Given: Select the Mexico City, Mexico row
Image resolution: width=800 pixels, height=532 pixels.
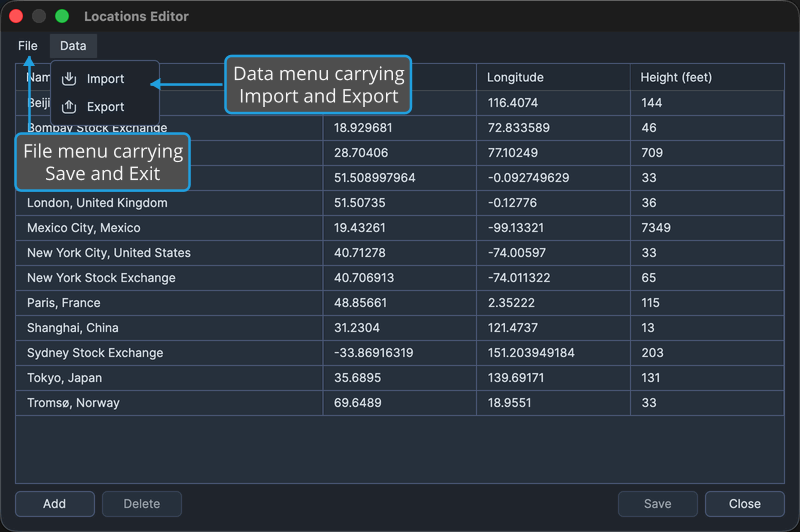Looking at the screenshot, I should click(400, 228).
